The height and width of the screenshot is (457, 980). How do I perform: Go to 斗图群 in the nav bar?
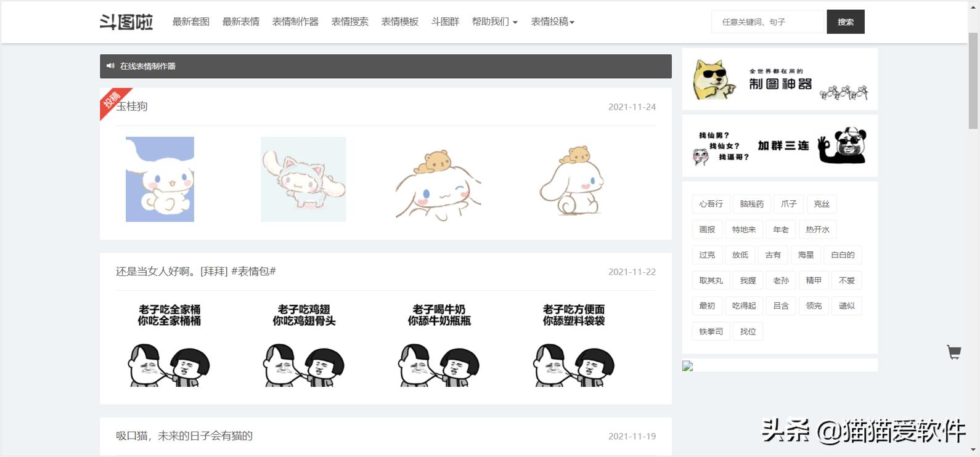445,22
